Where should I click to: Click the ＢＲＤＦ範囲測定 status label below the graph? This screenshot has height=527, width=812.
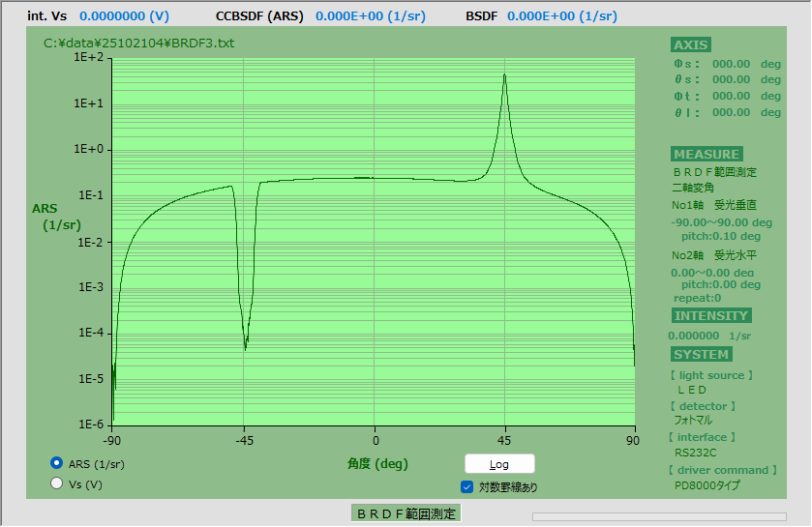coord(406,513)
